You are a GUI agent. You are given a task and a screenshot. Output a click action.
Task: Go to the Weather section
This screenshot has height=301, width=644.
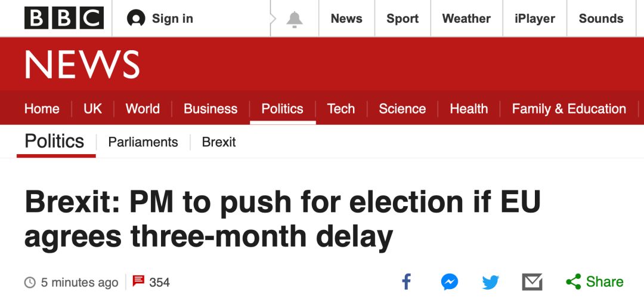click(466, 19)
